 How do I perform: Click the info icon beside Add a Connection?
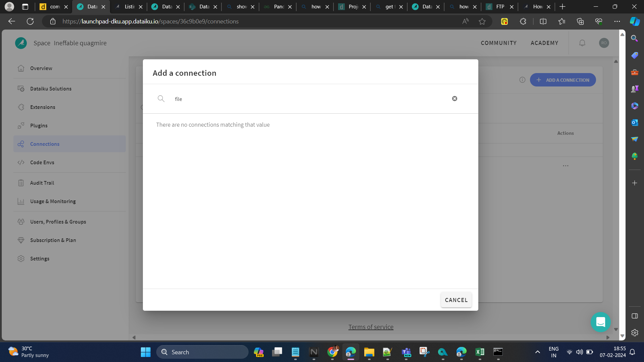click(x=522, y=80)
